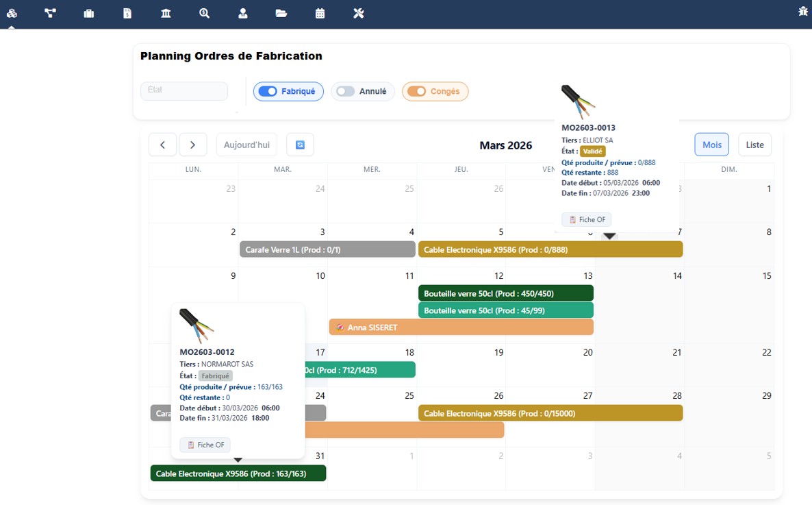The width and height of the screenshot is (812, 505).
Task: Select the Bouteille verre 50cl 450/450 event
Action: tap(505, 293)
